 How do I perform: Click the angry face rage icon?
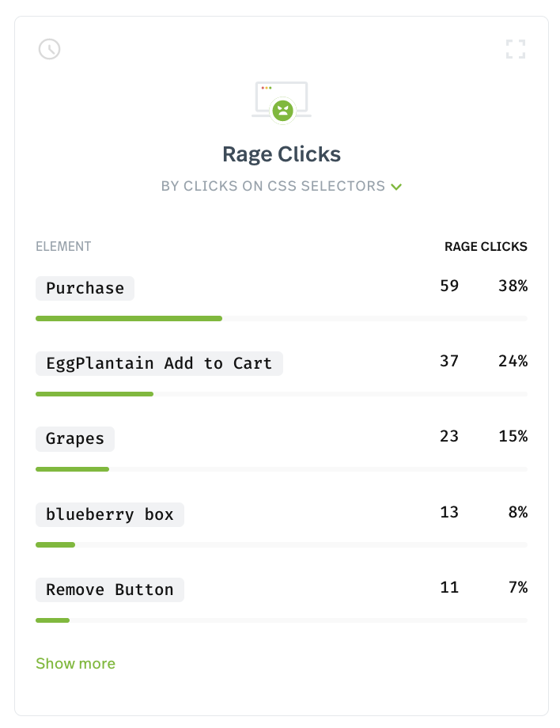pos(282,111)
